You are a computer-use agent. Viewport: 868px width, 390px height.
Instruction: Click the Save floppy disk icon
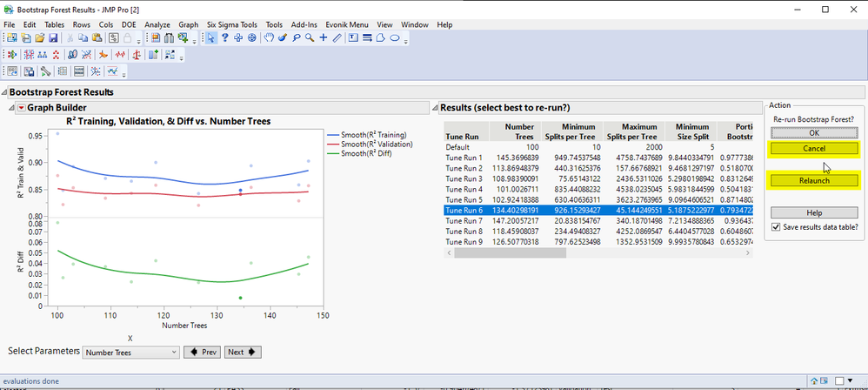tap(53, 38)
